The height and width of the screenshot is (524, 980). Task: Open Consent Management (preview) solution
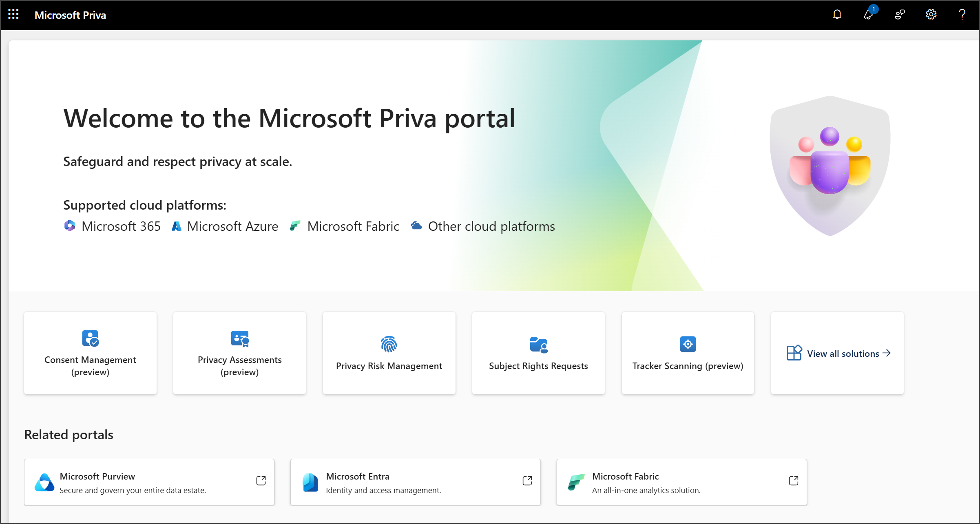click(x=90, y=353)
